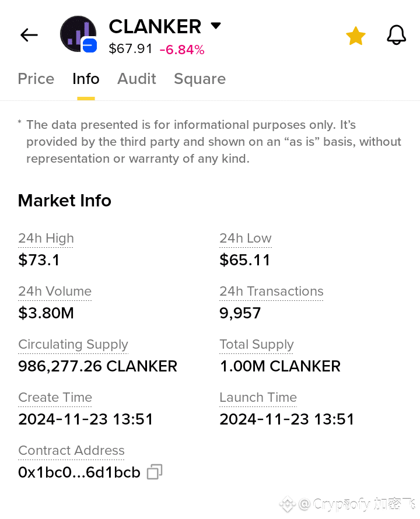Screen dimensions: 420x519
Task: Tap the 24h Low label
Action: point(246,238)
